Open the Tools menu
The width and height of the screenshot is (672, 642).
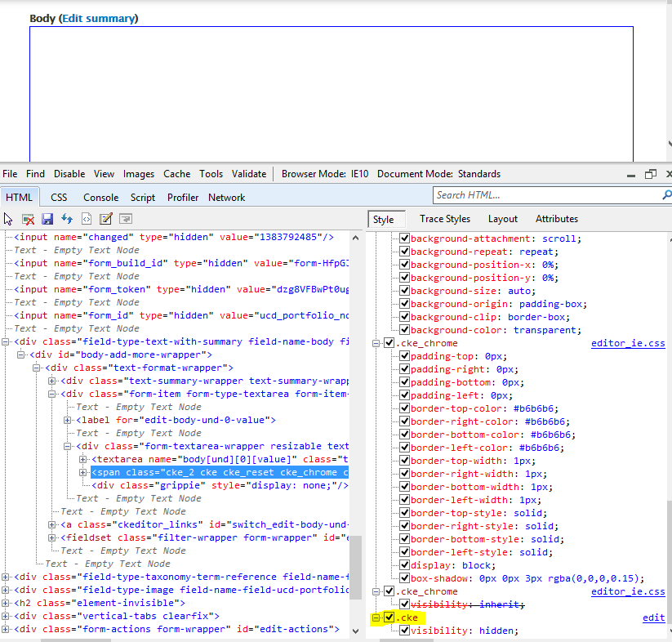[211, 174]
